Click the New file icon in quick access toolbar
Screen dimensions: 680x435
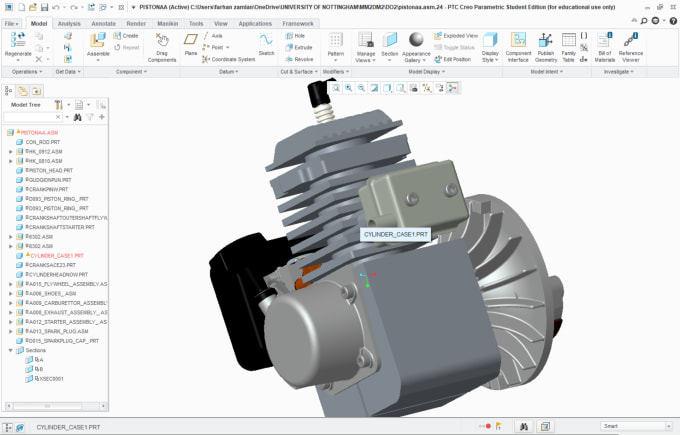click(x=22, y=7)
